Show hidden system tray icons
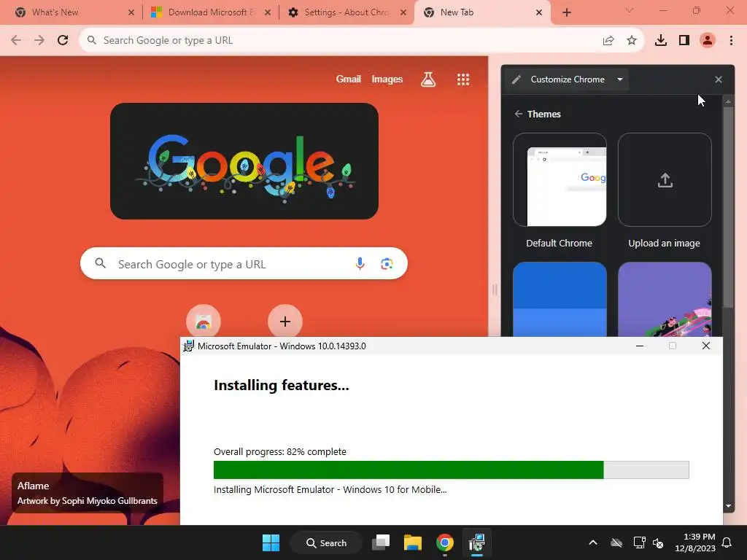Image resolution: width=747 pixels, height=560 pixels. (x=593, y=542)
